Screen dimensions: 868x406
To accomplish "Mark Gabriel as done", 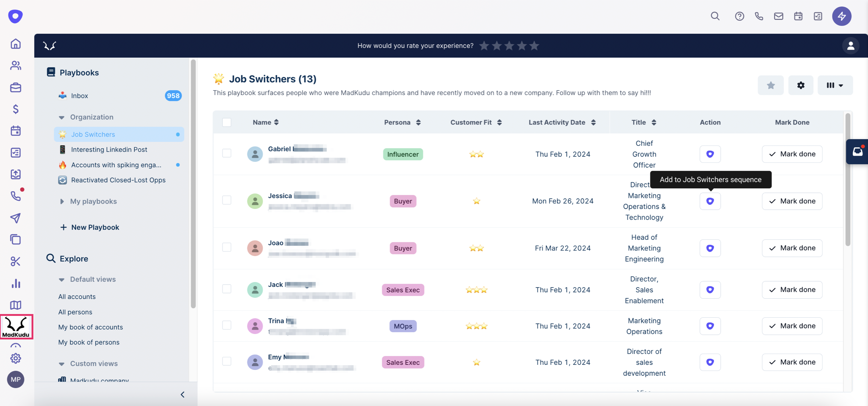I will pos(792,154).
